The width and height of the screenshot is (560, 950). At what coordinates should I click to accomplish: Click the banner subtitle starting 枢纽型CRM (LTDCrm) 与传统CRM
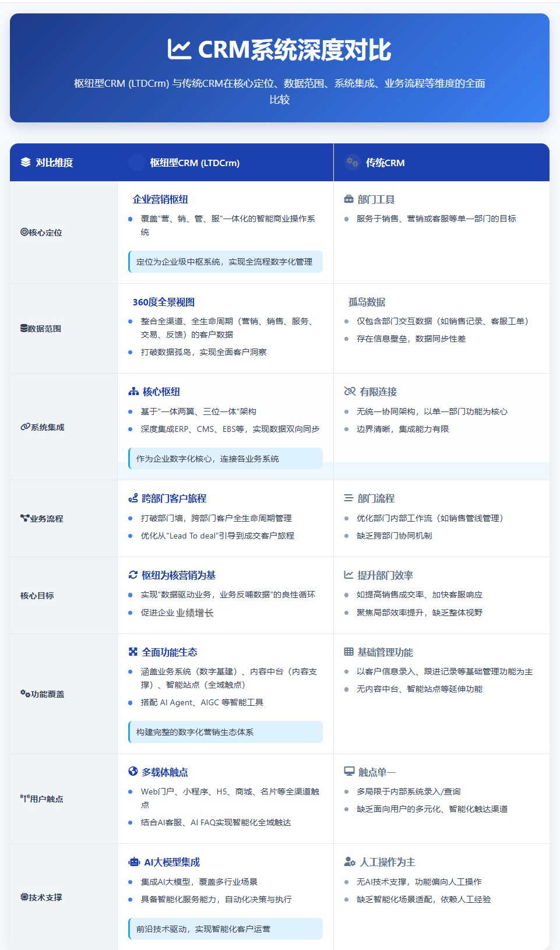click(x=280, y=92)
